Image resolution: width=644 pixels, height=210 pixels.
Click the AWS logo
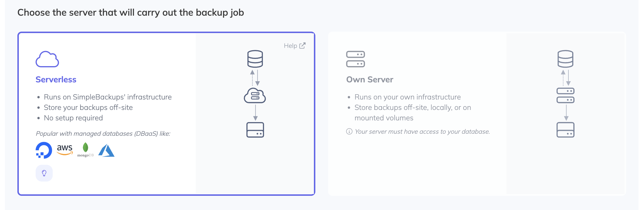point(65,150)
